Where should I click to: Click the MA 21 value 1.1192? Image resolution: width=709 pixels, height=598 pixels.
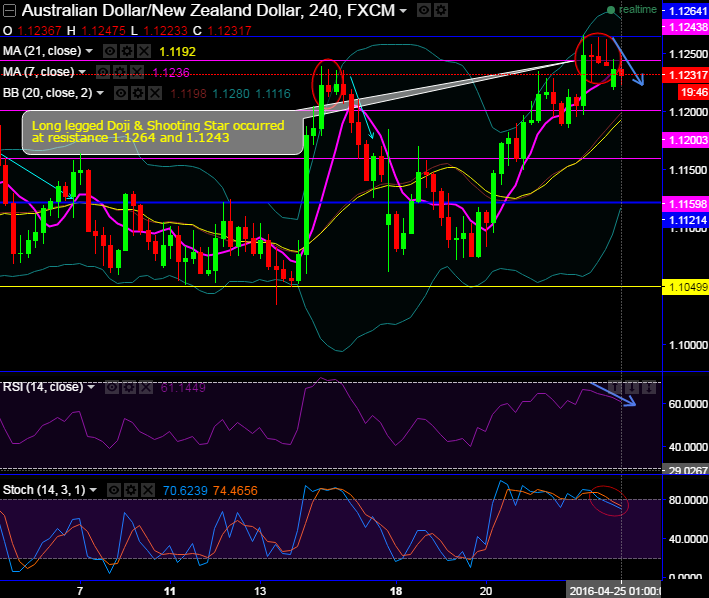click(x=177, y=52)
